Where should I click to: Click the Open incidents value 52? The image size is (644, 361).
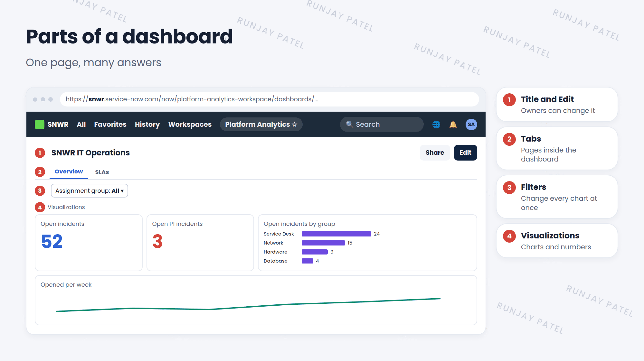point(52,241)
